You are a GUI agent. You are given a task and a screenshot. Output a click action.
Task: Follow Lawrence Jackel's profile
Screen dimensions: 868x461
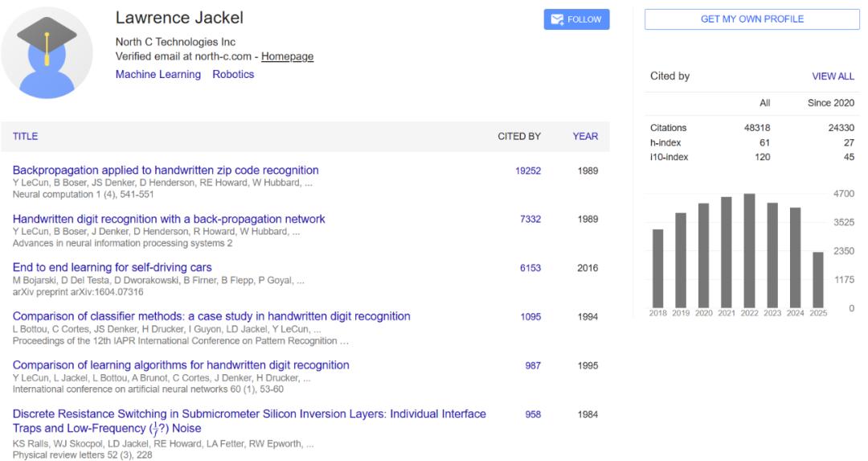click(576, 19)
